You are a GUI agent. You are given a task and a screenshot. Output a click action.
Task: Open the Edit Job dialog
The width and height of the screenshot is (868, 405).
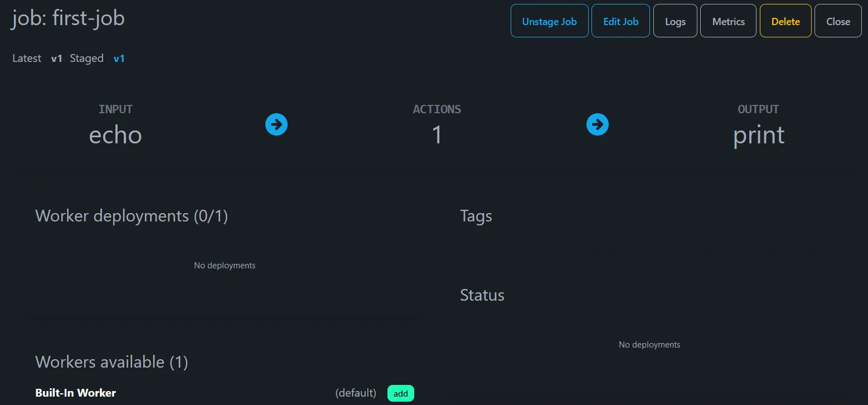pyautogui.click(x=620, y=21)
